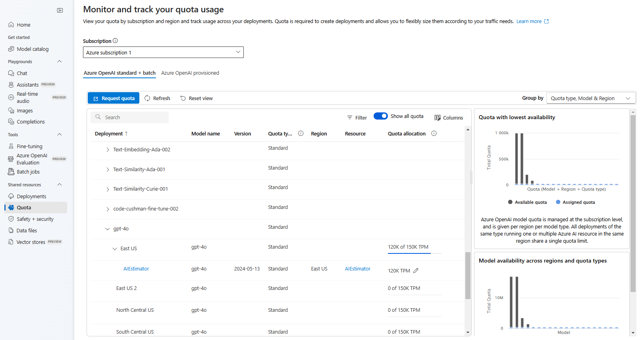The width and height of the screenshot is (644, 340).
Task: Open Vector stores icon
Action: [11, 242]
